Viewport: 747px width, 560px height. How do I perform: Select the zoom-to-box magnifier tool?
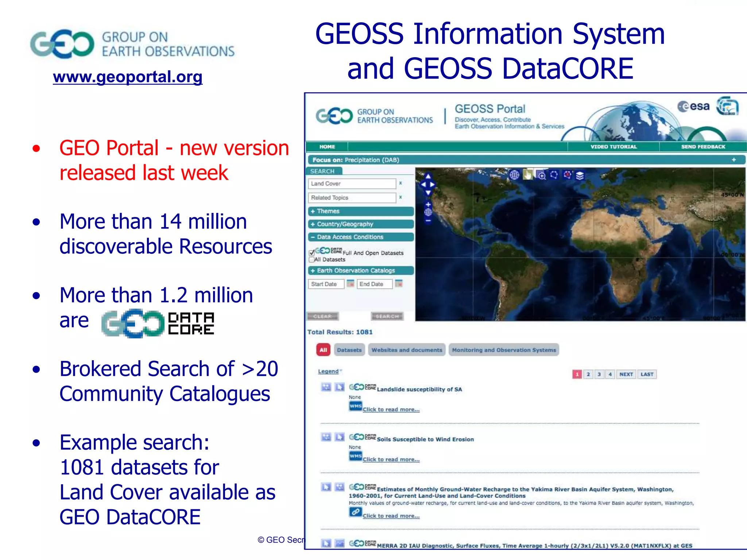pos(541,175)
